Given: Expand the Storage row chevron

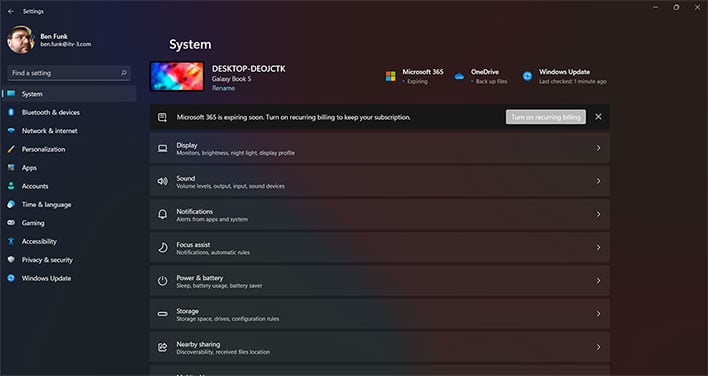Looking at the screenshot, I should tap(598, 314).
